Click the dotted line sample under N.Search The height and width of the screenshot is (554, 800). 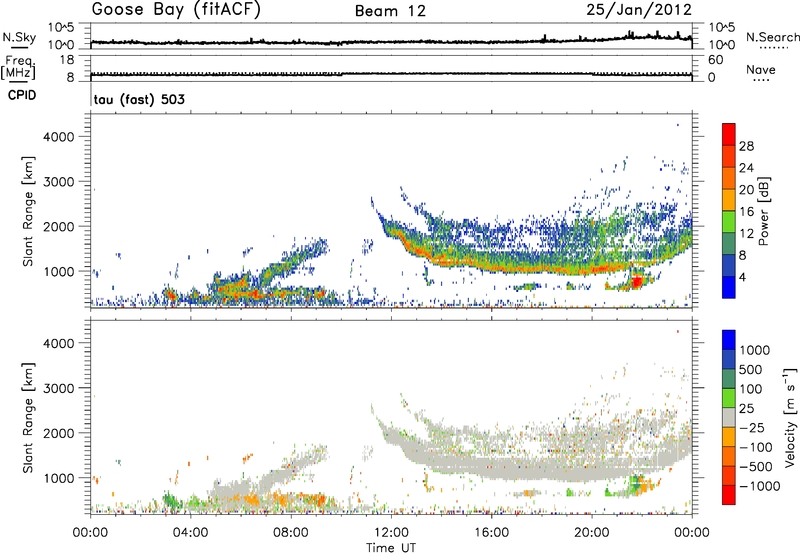[x=774, y=48]
